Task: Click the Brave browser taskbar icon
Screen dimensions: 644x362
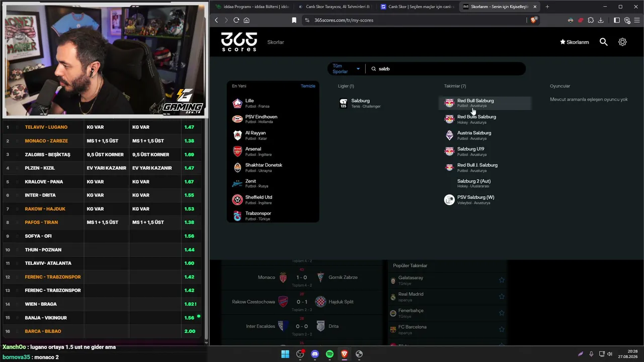Action: [x=344, y=354]
